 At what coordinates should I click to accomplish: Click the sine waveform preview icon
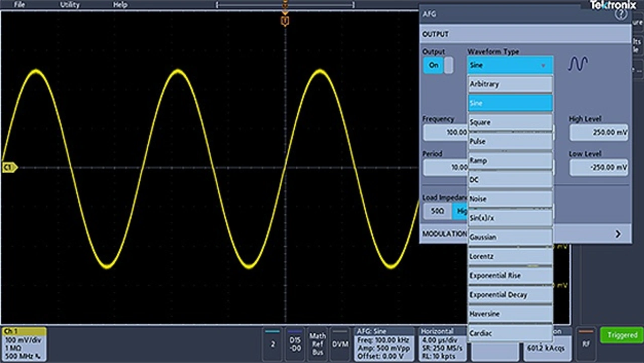tap(578, 64)
